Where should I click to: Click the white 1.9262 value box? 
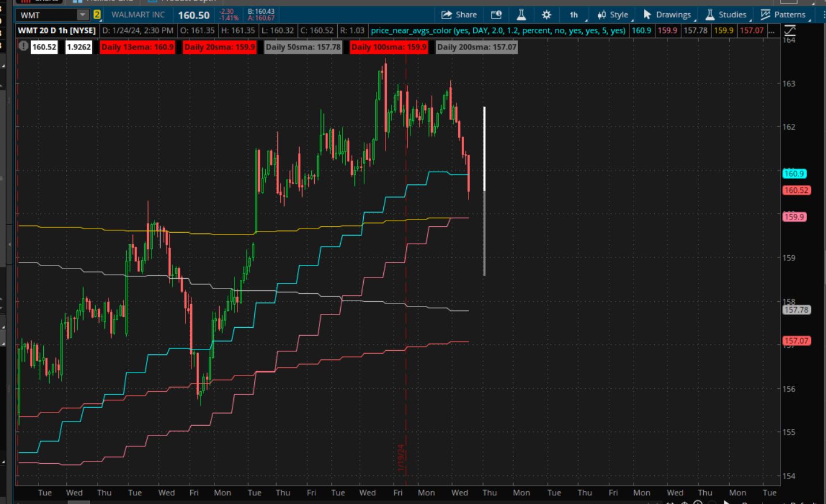[x=79, y=47]
